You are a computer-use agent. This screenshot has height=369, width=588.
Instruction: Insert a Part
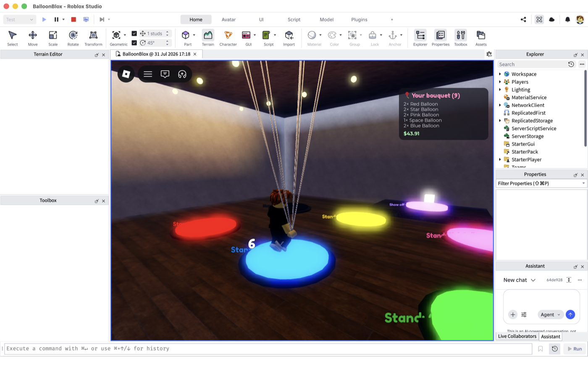tap(185, 35)
